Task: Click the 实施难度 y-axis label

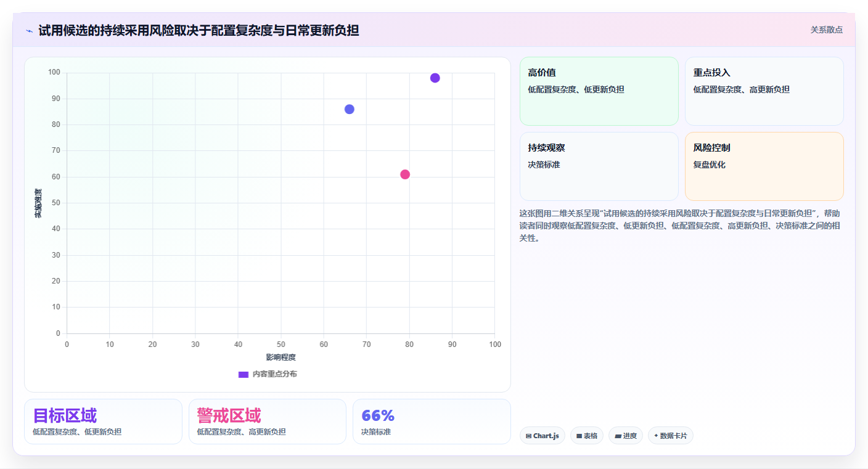Action: coord(38,203)
